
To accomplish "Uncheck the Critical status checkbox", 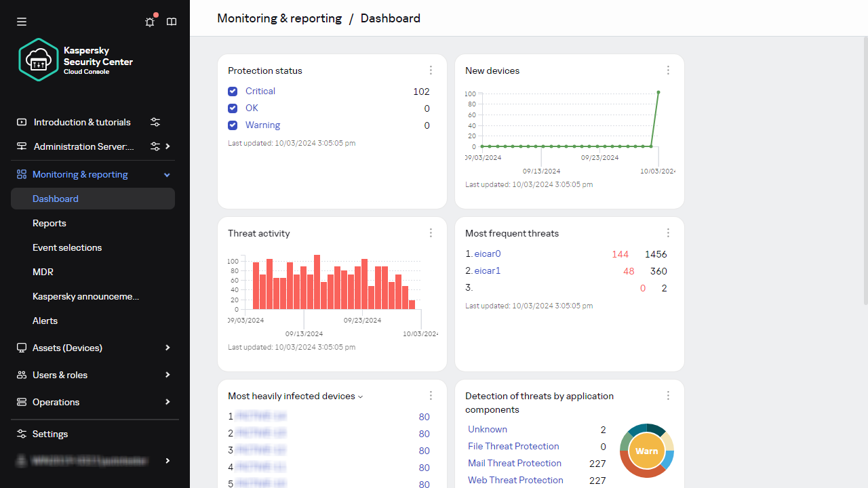I will [x=232, y=91].
